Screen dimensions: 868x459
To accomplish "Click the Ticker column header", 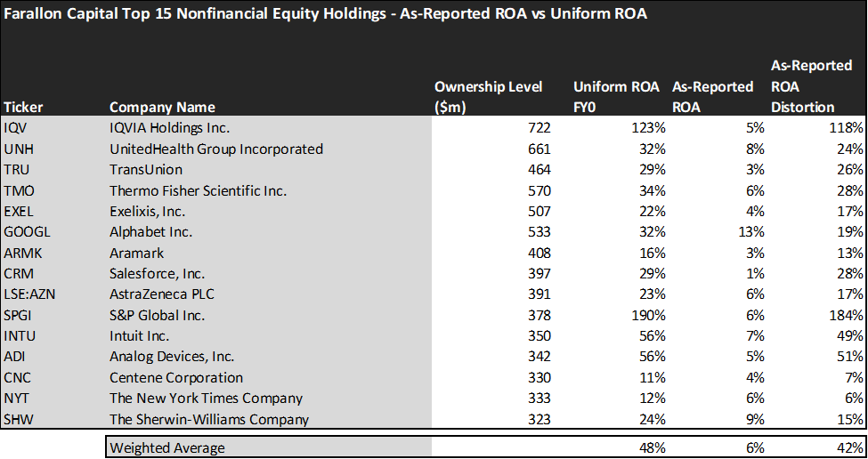I will pyautogui.click(x=22, y=107).
